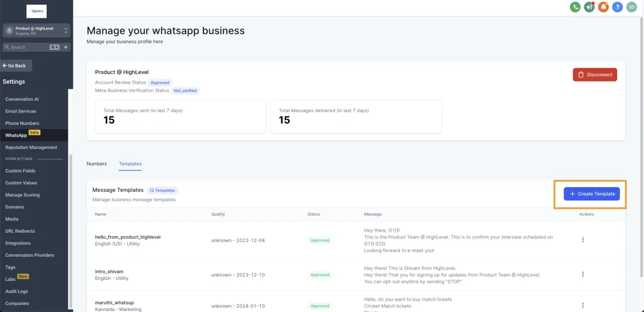Click the Agency logo
Image resolution: width=644 pixels, height=312 pixels.
click(x=36, y=11)
